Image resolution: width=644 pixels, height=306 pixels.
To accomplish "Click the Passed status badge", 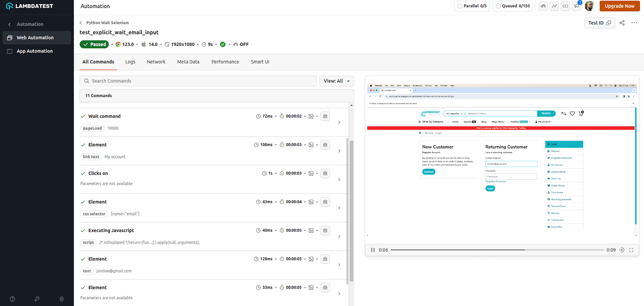I will click(x=94, y=44).
